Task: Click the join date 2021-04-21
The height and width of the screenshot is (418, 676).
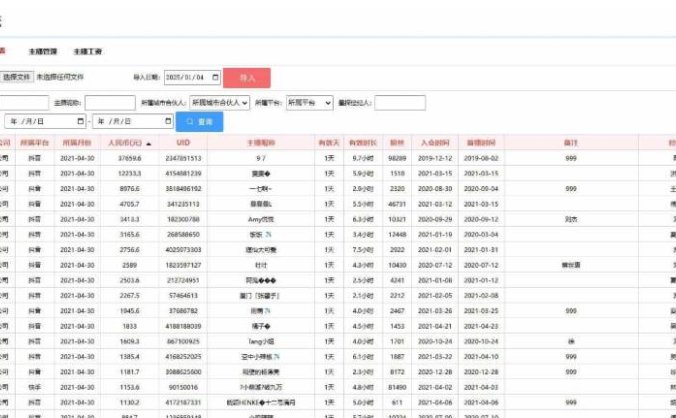Action: (435, 326)
